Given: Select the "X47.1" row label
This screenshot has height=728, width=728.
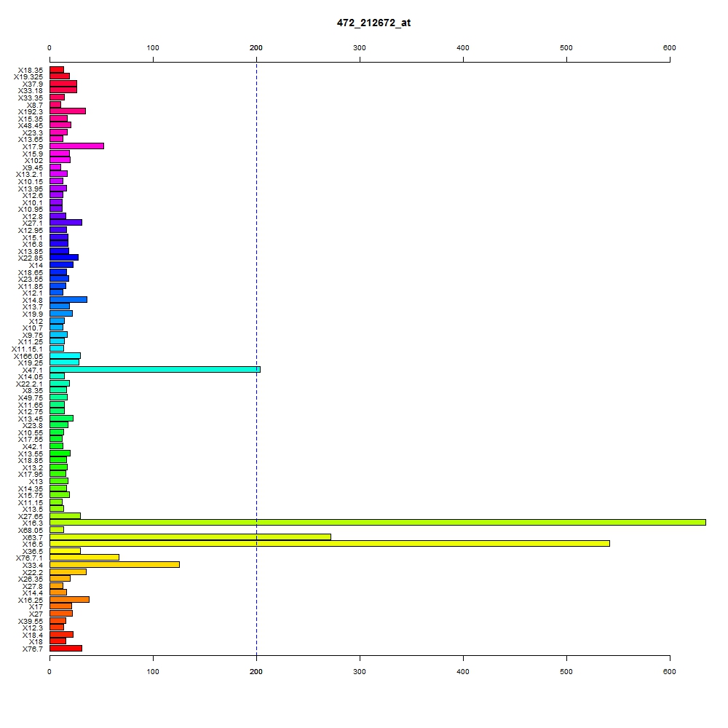Looking at the screenshot, I should 33,370.
